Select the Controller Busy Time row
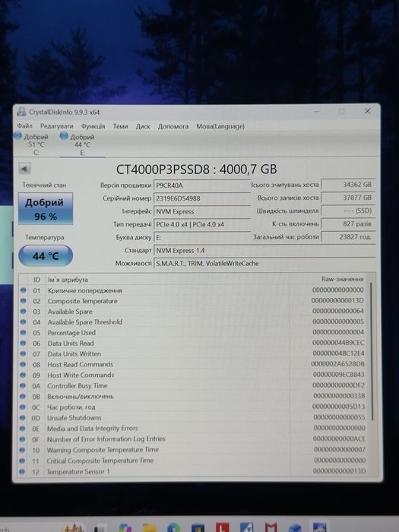Viewport: 399px width, 532px height. (193, 385)
